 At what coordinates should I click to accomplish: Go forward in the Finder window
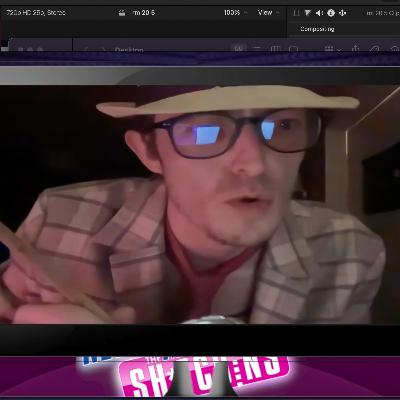coord(104,50)
